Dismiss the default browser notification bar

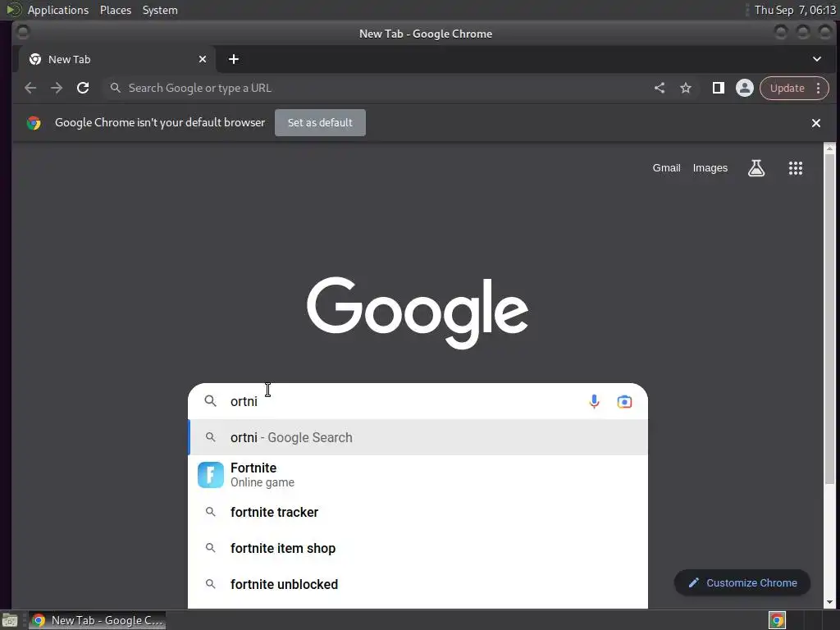[816, 123]
